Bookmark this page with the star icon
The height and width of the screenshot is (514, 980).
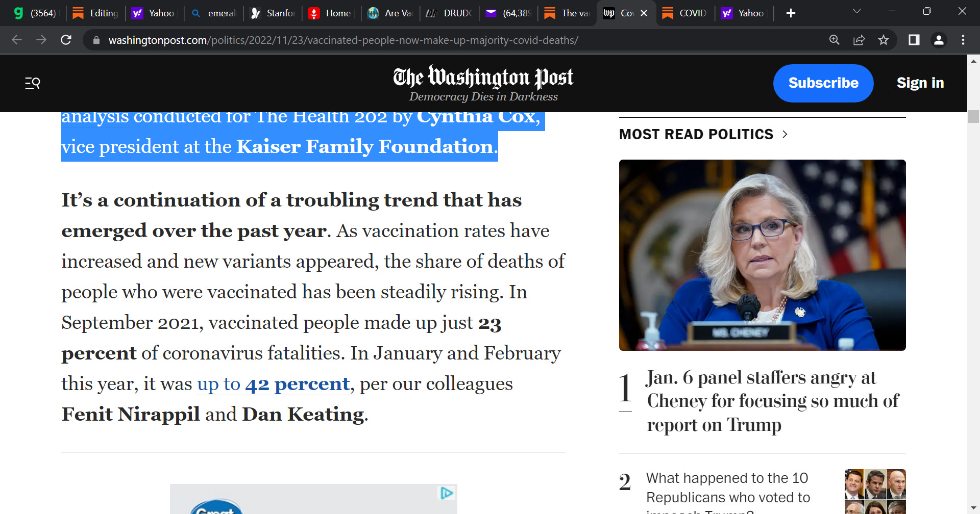click(884, 40)
